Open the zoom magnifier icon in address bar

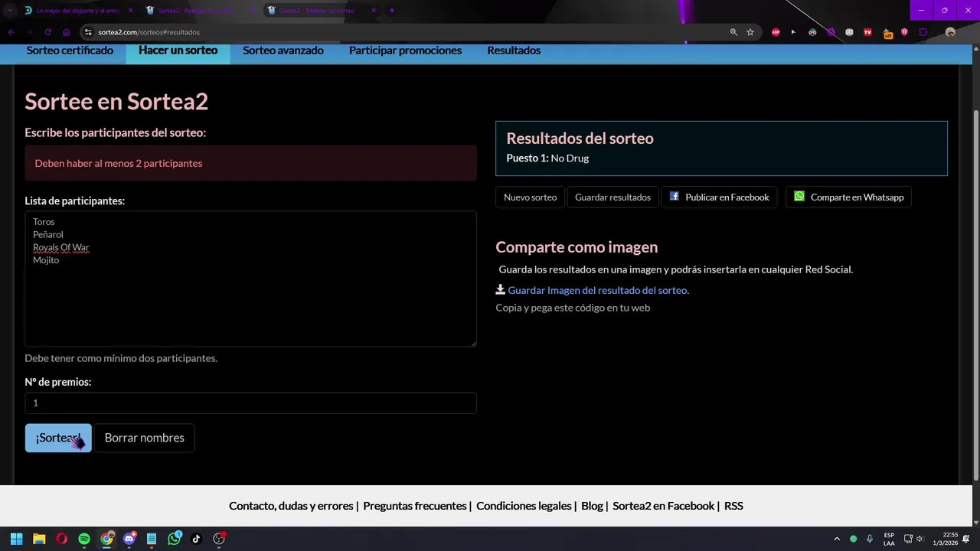733,32
